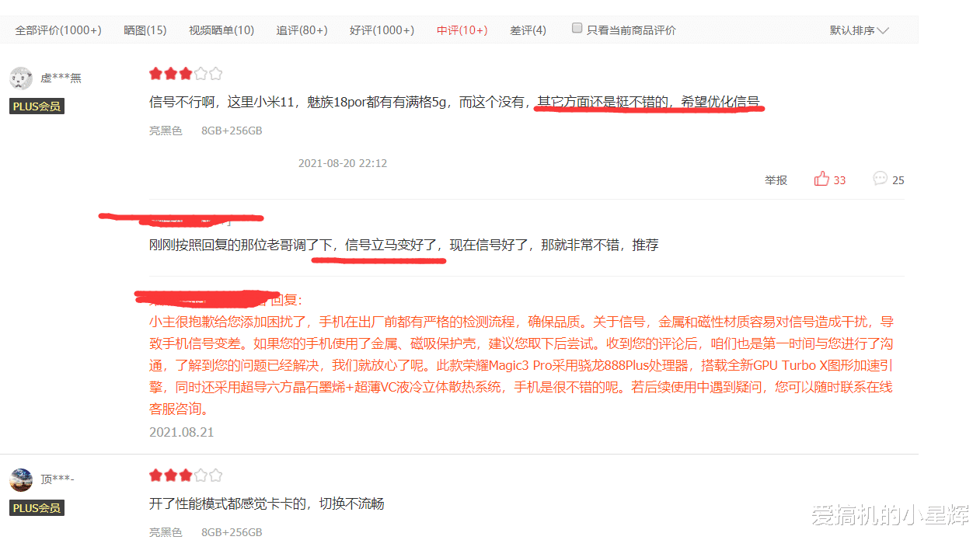Screen dimensions: 980x540
Task: Switch to the 视频晒单(10) tab
Action: [x=221, y=29]
